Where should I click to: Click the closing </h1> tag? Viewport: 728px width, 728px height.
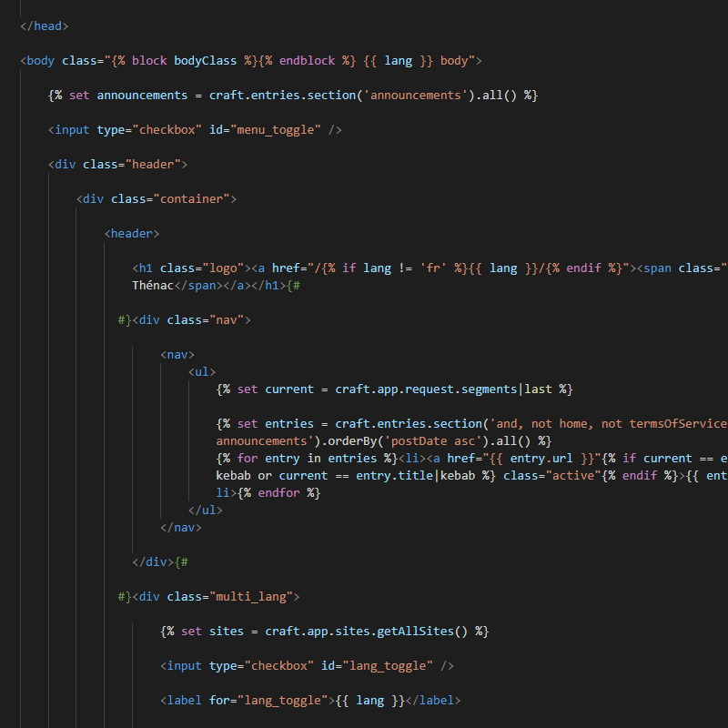tap(268, 286)
